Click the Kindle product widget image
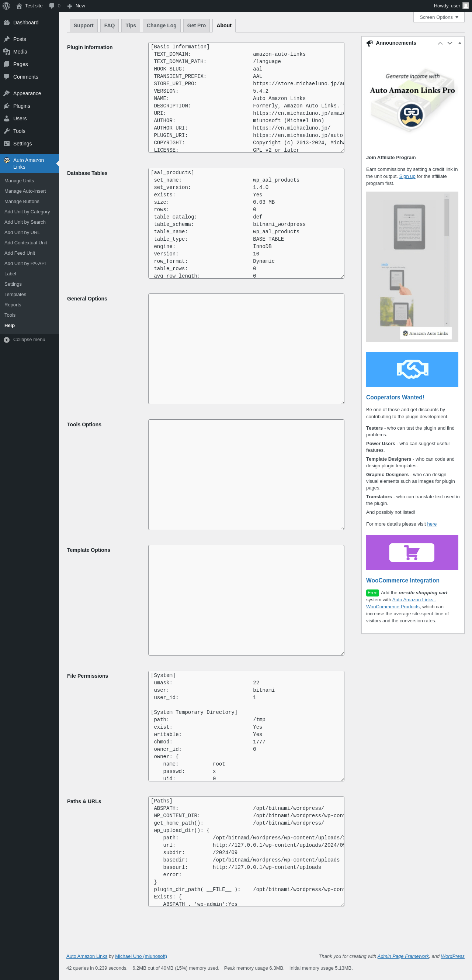The width and height of the screenshot is (472, 980). click(x=412, y=267)
